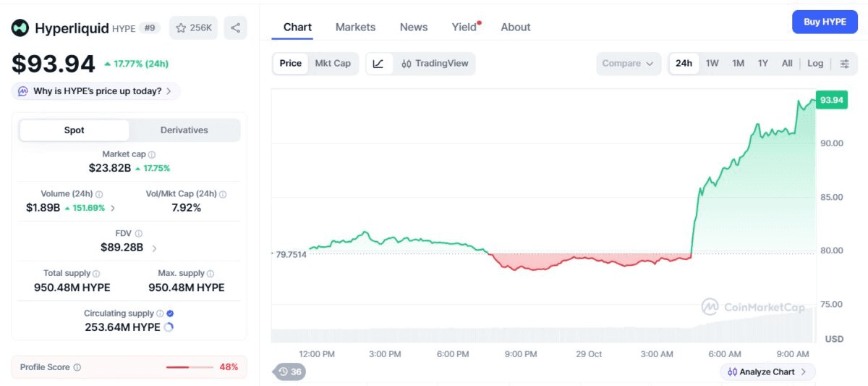Click the $89.28B FDV value
This screenshot has height=386, width=868.
pyautogui.click(x=122, y=248)
